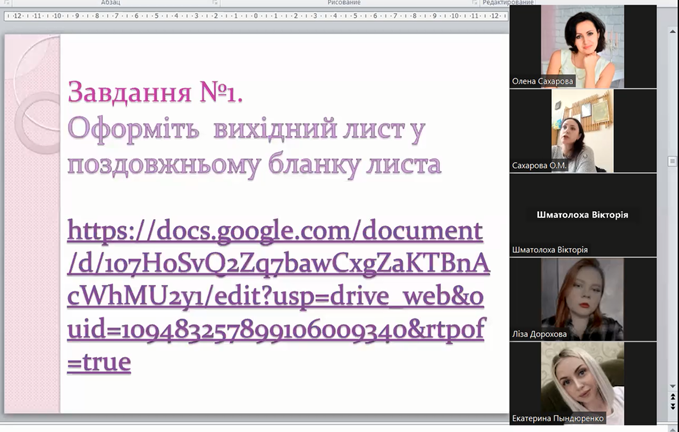
Task: Click the vertical scrollbar thumb
Action: click(x=673, y=161)
